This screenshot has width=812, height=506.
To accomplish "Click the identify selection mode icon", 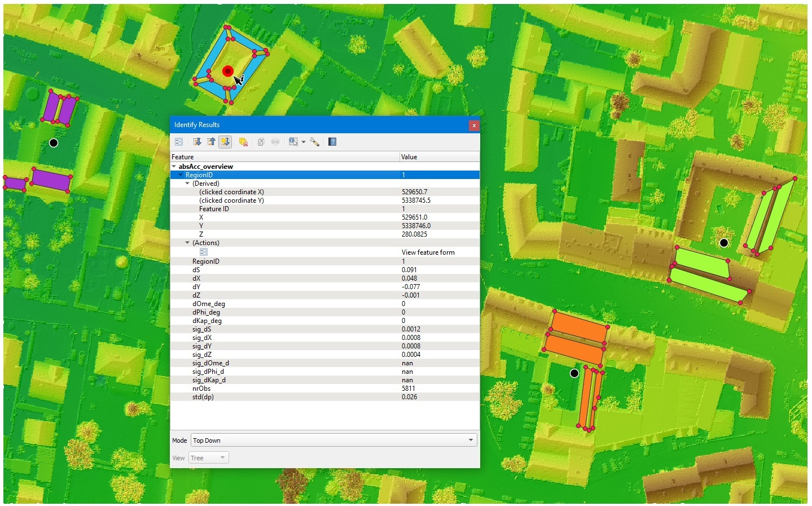I will (x=293, y=142).
